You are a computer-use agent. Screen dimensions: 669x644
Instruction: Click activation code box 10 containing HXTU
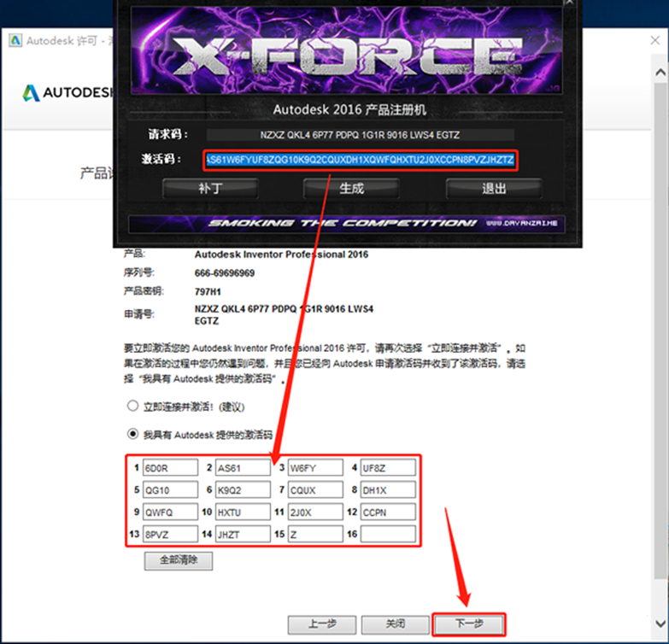[243, 512]
